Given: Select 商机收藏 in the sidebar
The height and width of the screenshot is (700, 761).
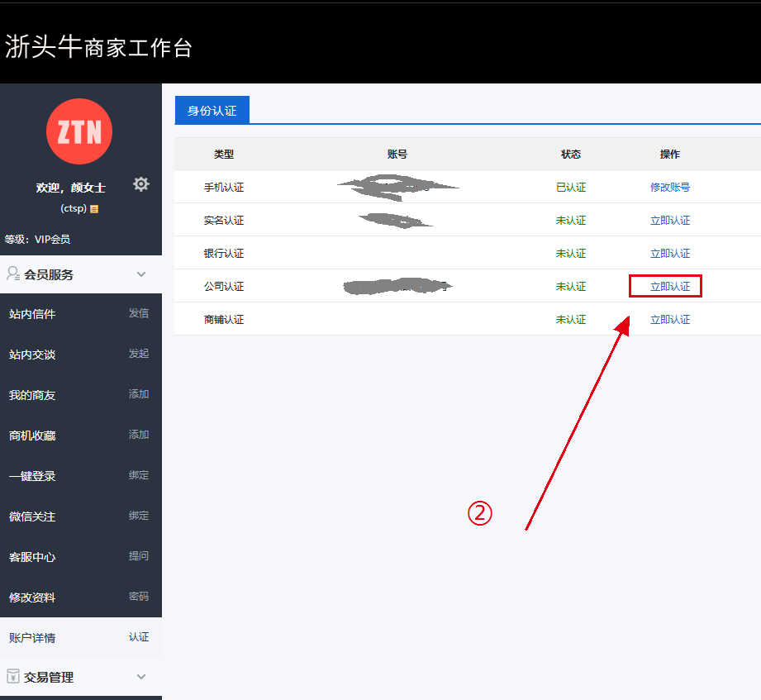Looking at the screenshot, I should [x=32, y=436].
